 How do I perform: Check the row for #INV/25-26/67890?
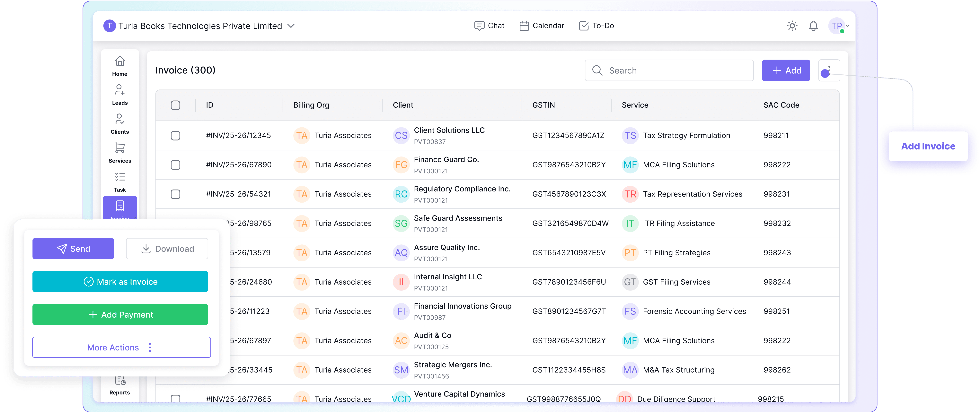click(175, 165)
